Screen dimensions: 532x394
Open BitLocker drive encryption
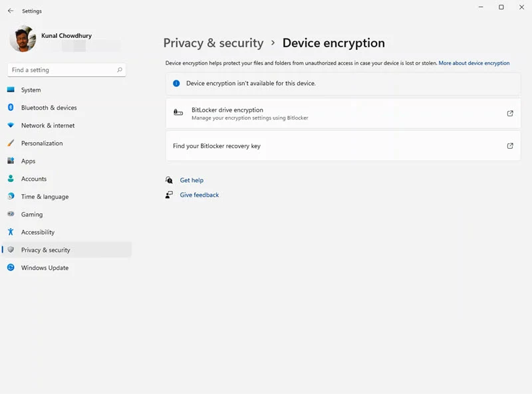pos(343,114)
